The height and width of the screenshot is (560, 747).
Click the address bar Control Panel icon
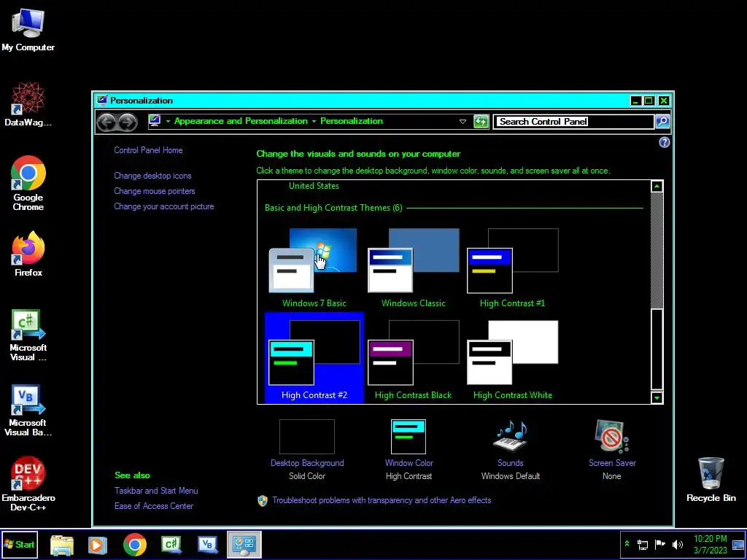click(x=155, y=121)
